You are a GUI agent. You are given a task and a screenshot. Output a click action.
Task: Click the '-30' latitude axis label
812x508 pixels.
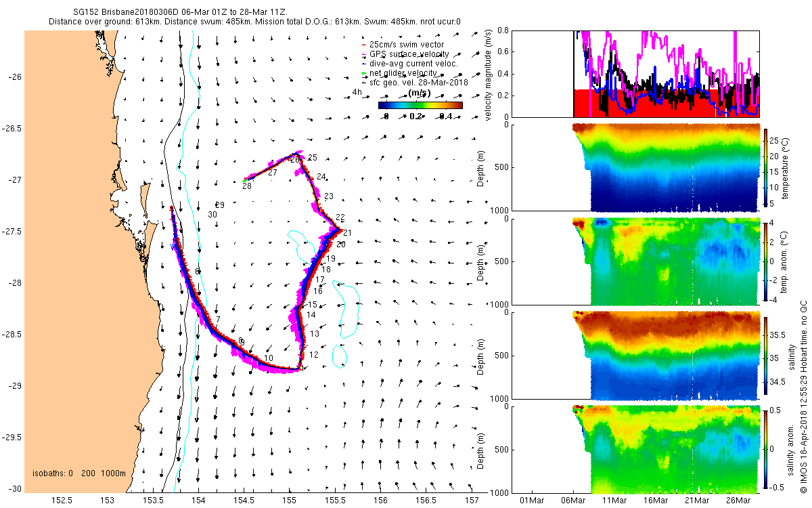(x=16, y=489)
